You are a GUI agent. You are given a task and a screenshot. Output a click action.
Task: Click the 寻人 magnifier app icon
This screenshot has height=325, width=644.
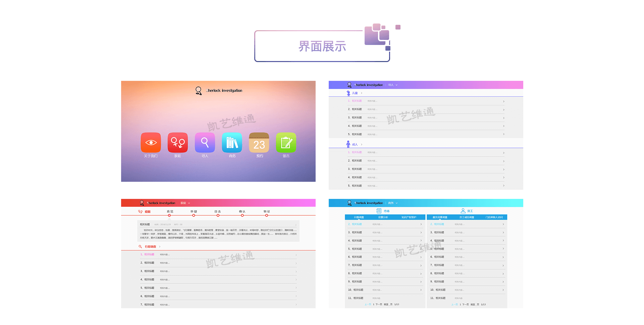tap(205, 143)
